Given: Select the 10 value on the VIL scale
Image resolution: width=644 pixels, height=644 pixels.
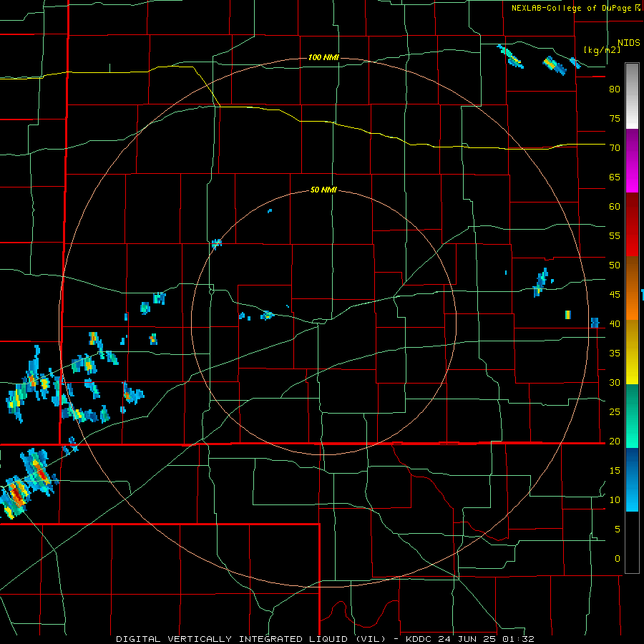Looking at the screenshot, I should point(615,500).
